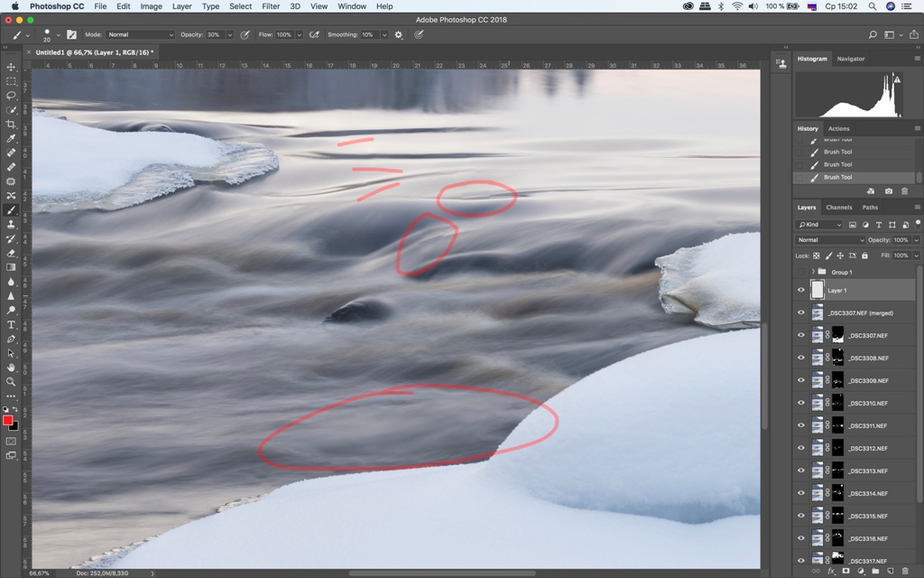
Task: Open the layer blend mode dropdown
Action: [829, 240]
